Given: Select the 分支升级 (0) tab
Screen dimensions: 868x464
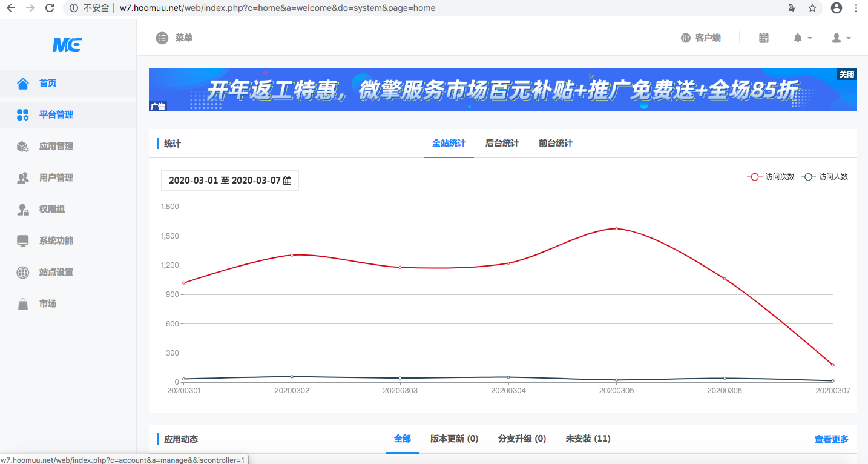Looking at the screenshot, I should coord(522,439).
